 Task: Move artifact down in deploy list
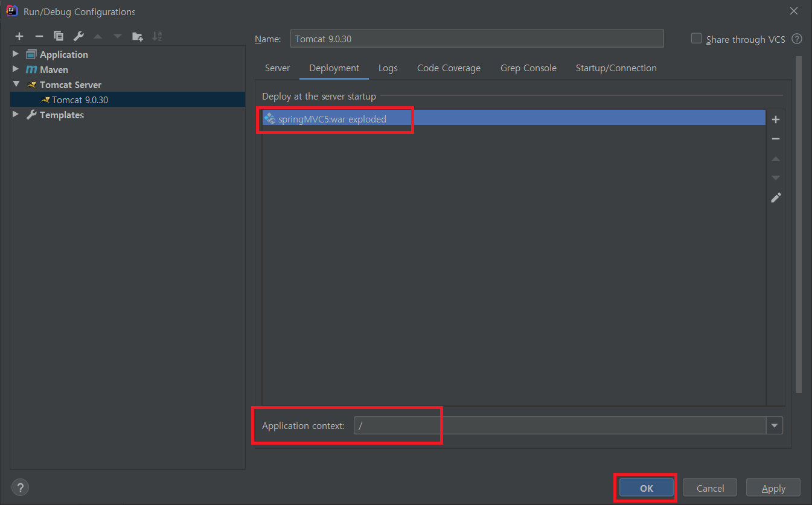(776, 178)
